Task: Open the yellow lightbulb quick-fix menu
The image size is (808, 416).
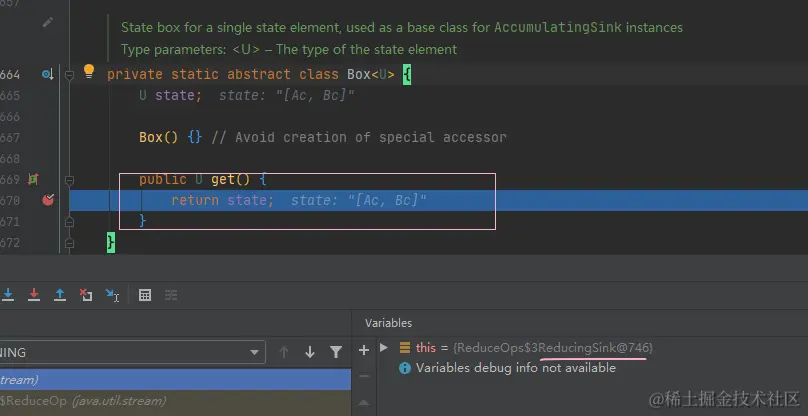Action: tap(89, 71)
